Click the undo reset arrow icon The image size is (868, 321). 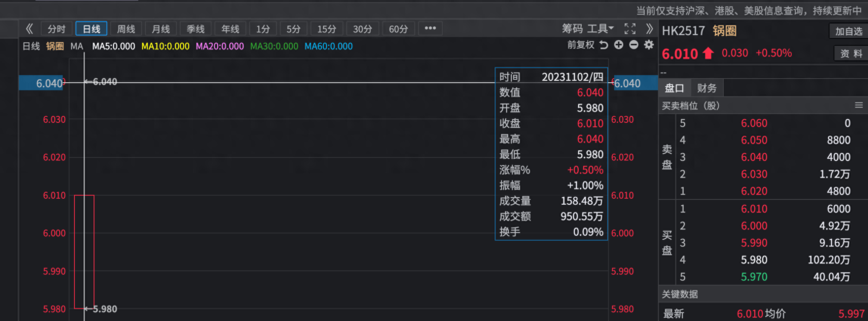[604, 45]
